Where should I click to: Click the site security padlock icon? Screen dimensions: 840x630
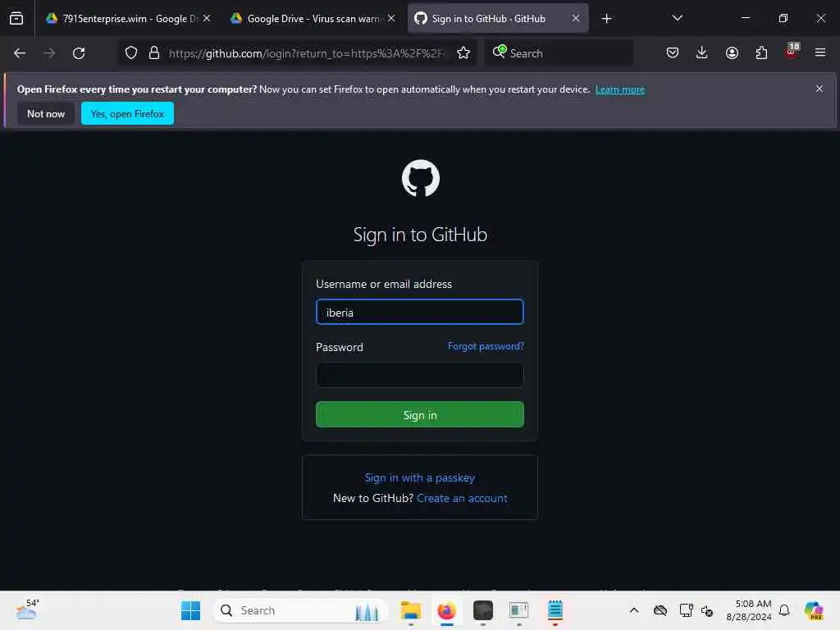pyautogui.click(x=154, y=53)
